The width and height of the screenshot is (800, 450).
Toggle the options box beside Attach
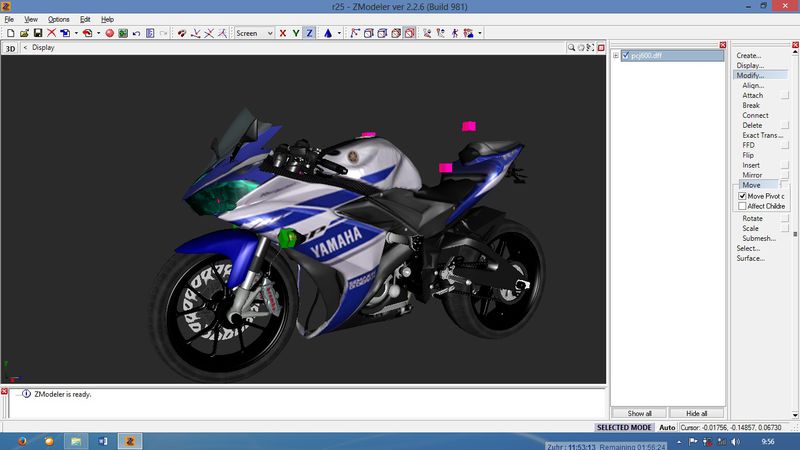[785, 95]
